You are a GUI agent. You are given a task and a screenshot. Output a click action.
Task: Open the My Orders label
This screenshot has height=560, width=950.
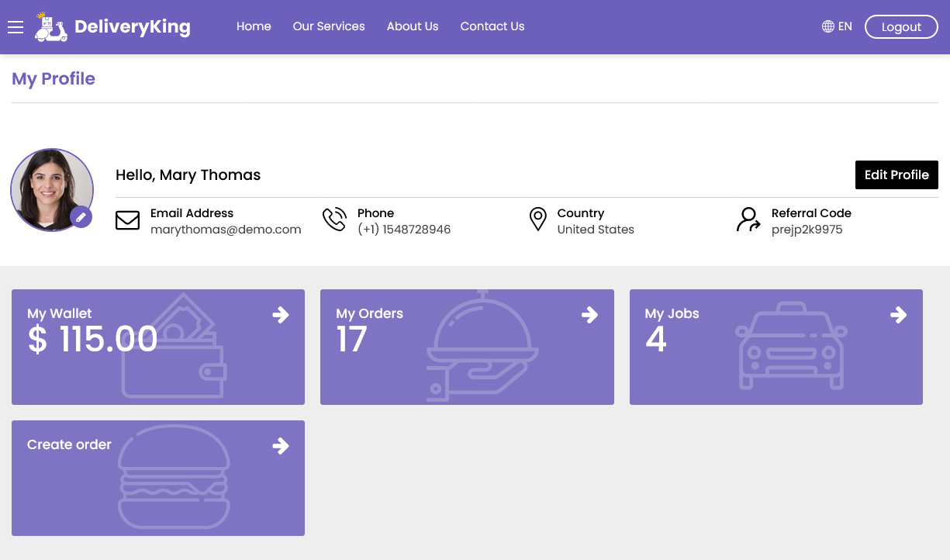tap(369, 313)
